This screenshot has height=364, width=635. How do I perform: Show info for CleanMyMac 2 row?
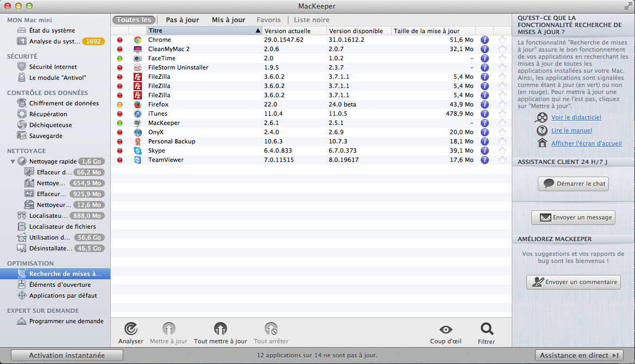pyautogui.click(x=485, y=49)
